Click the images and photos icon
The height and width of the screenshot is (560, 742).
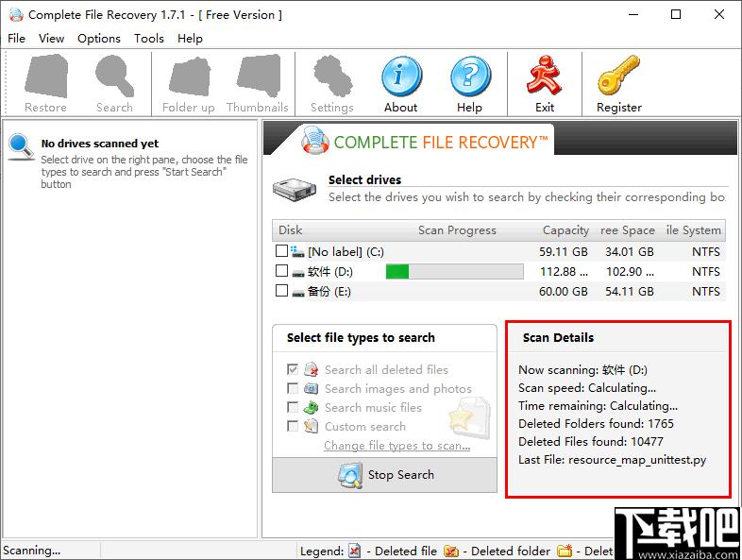point(311,389)
